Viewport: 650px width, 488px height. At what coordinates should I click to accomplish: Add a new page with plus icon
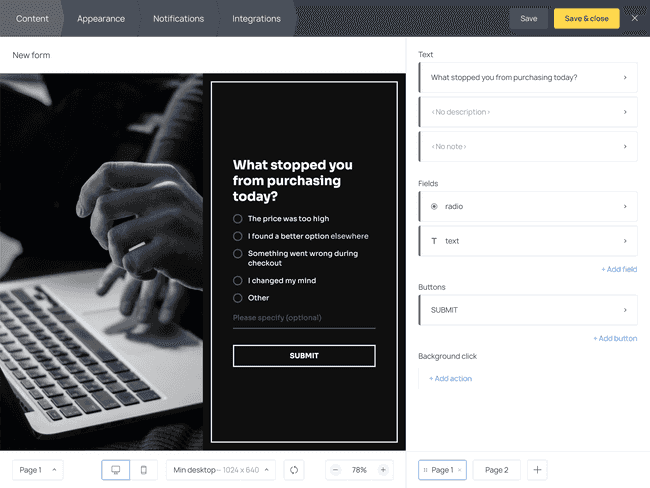point(537,470)
